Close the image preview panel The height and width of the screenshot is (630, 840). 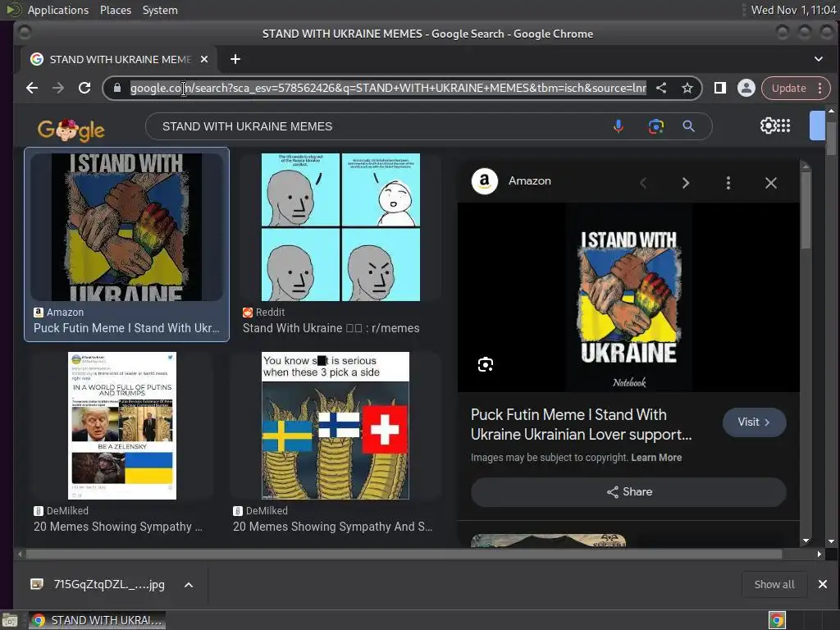[x=771, y=183]
